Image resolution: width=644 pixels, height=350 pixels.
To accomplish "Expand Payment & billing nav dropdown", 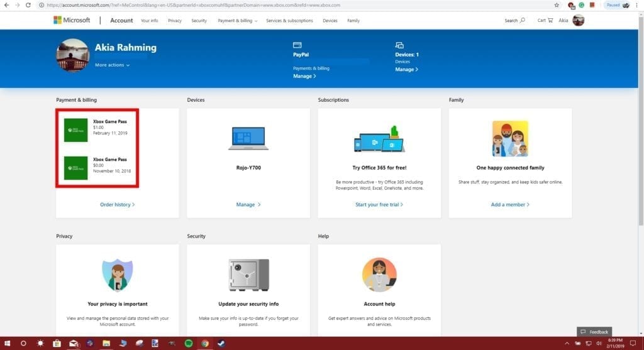I will [x=237, y=21].
